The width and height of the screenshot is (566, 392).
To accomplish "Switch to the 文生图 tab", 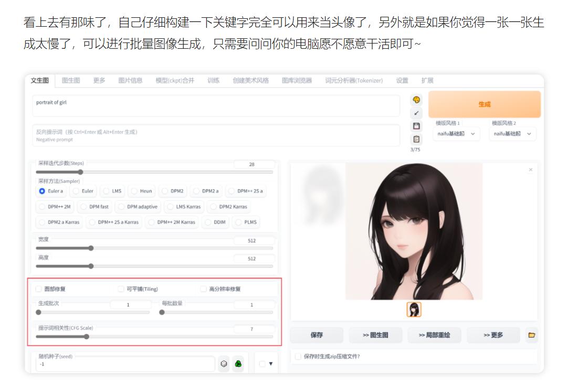I will (x=40, y=80).
